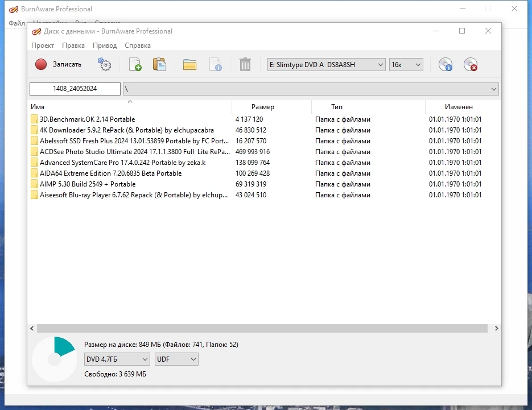Click the Свободно: 3 639 МБ text
This screenshot has height=410, width=532.
point(115,374)
